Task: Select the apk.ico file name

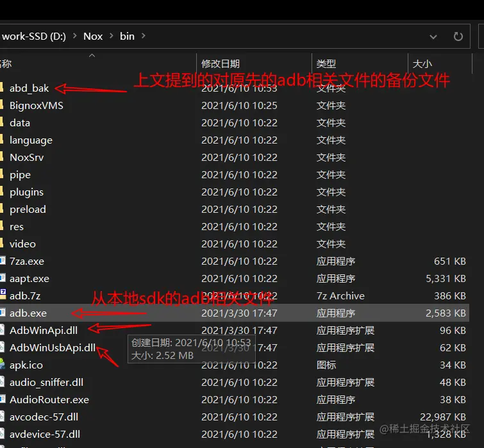Action: click(26, 365)
